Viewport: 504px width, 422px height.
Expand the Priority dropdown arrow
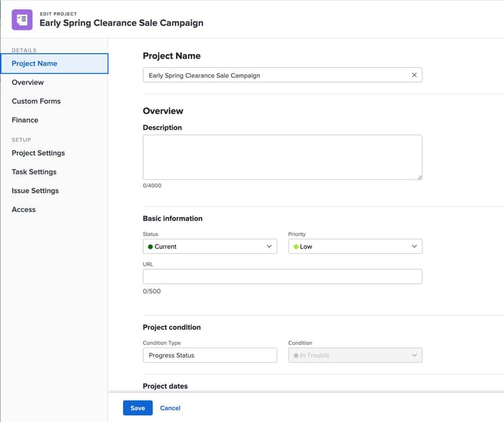[x=414, y=247]
